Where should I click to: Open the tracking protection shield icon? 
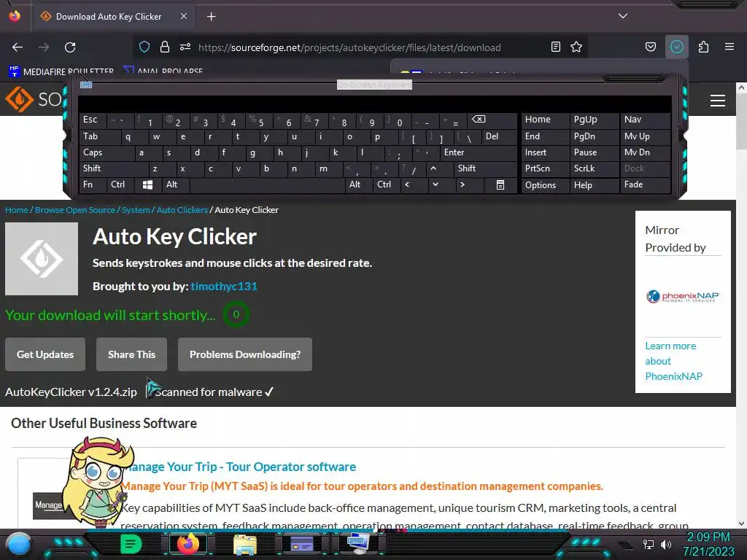click(x=144, y=47)
